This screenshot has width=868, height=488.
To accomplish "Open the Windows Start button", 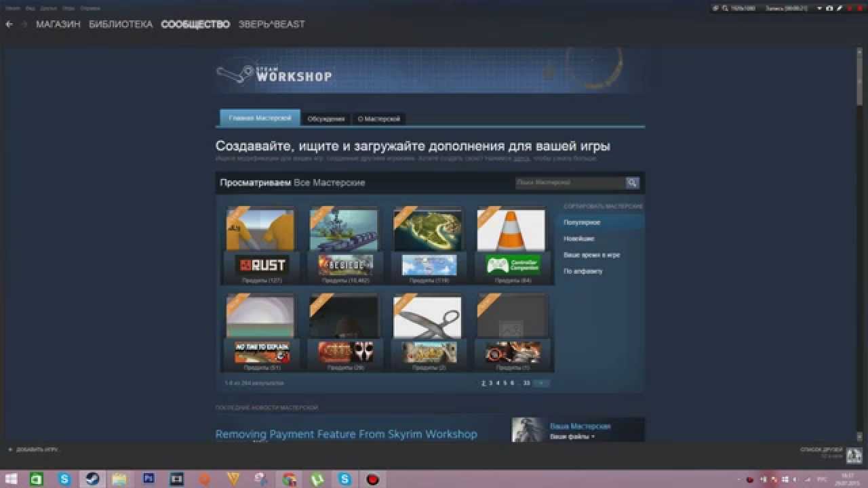I will 12,479.
